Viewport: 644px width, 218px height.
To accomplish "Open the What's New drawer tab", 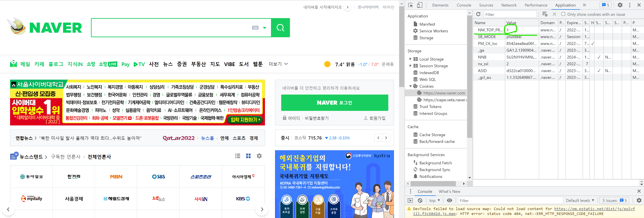I will point(449,191).
